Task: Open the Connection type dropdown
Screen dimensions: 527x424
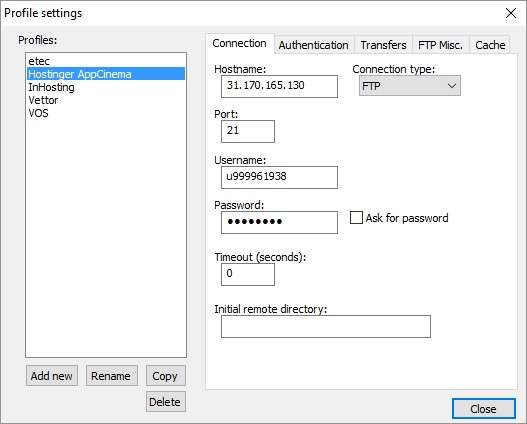Action: tap(409, 86)
